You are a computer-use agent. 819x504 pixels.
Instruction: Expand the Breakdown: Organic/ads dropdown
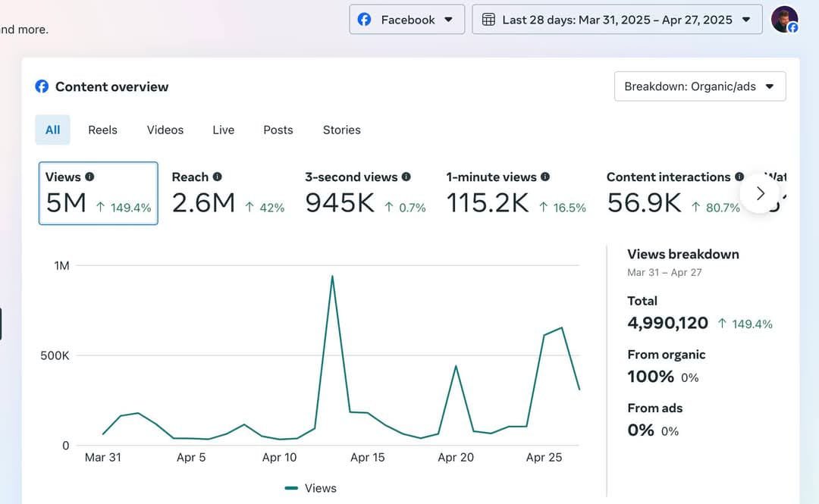click(699, 86)
